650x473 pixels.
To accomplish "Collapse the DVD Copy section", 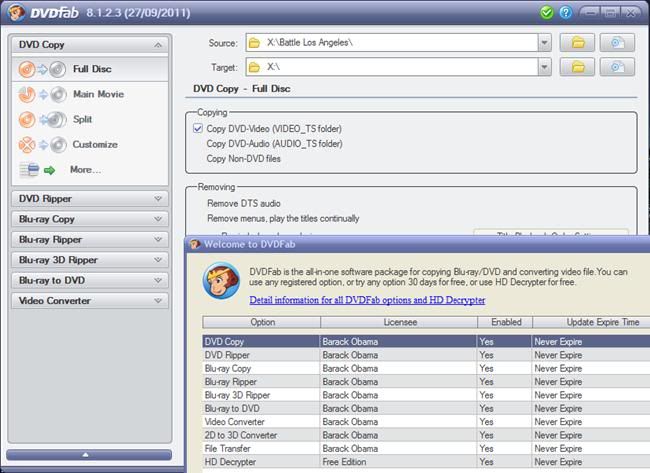I will coord(90,45).
